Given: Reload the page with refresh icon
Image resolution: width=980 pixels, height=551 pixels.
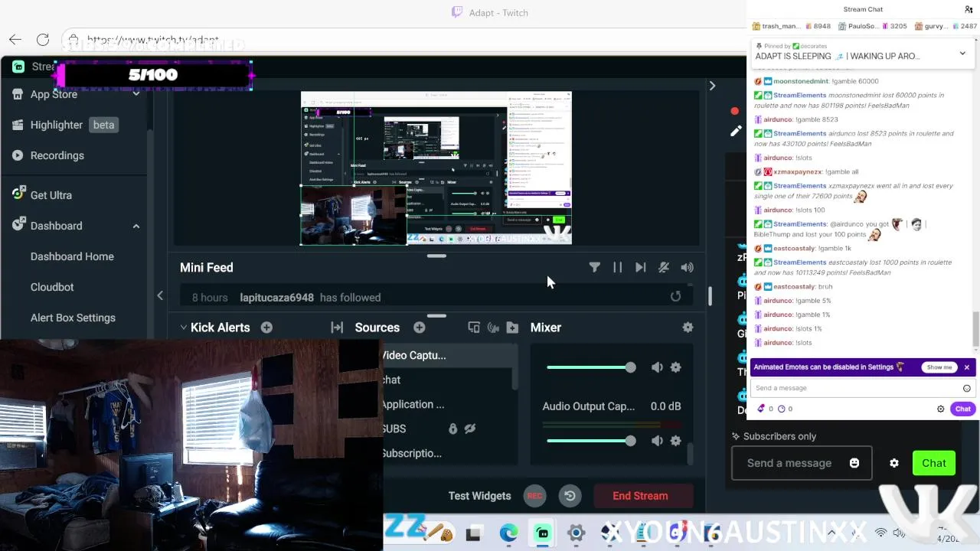Looking at the screenshot, I should [x=43, y=39].
